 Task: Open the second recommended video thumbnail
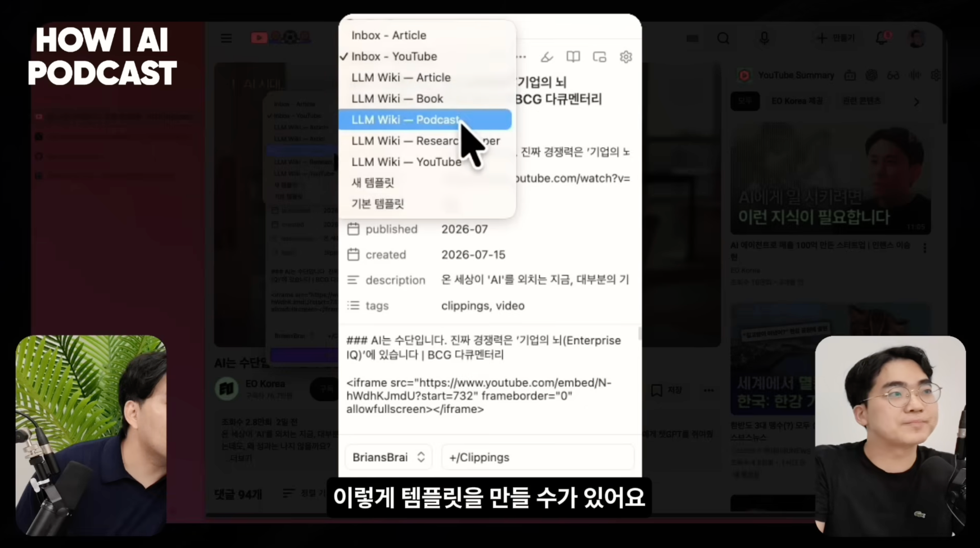[x=830, y=360]
